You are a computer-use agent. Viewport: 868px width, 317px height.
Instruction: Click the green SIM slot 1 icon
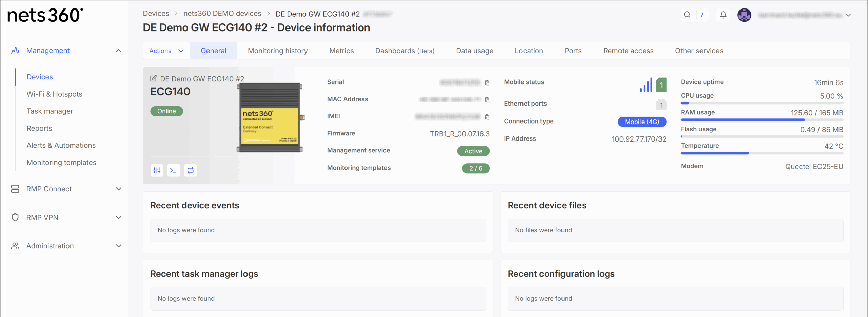click(x=661, y=85)
